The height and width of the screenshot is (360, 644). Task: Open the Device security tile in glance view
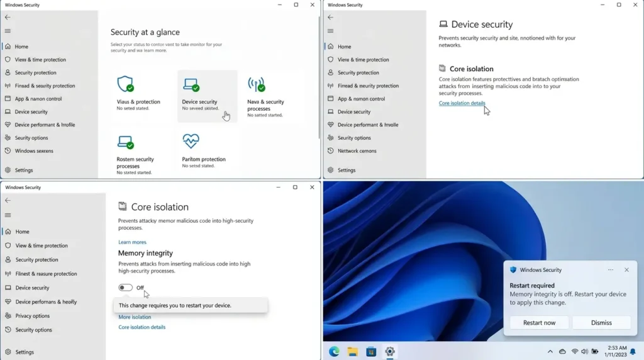point(208,96)
